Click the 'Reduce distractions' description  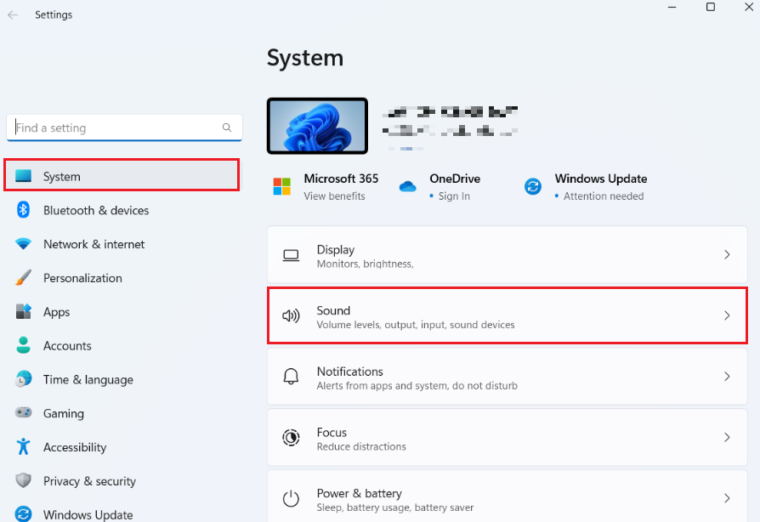362,447
